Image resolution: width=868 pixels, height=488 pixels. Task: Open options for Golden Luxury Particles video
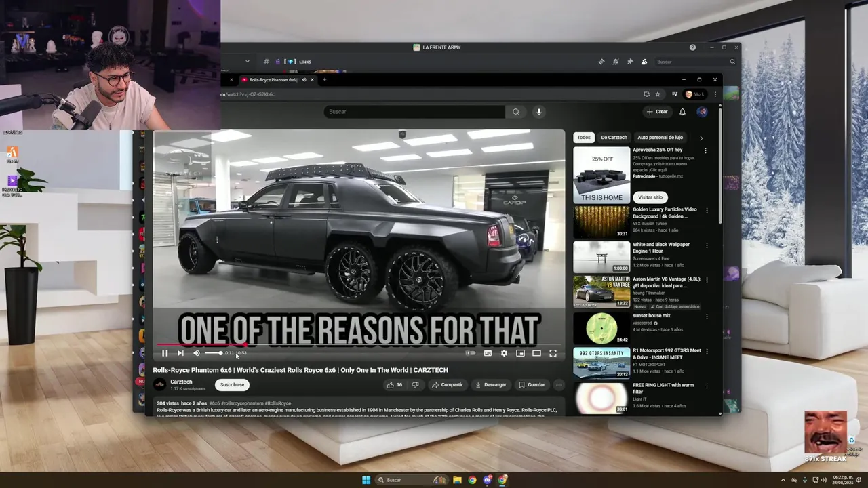[706, 211]
